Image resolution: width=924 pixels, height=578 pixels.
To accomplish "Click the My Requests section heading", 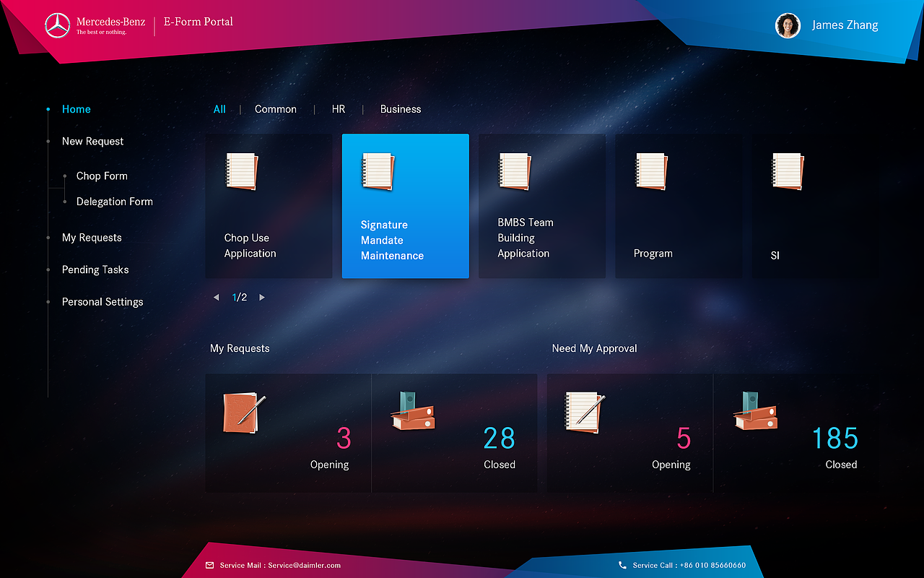I will coord(240,348).
